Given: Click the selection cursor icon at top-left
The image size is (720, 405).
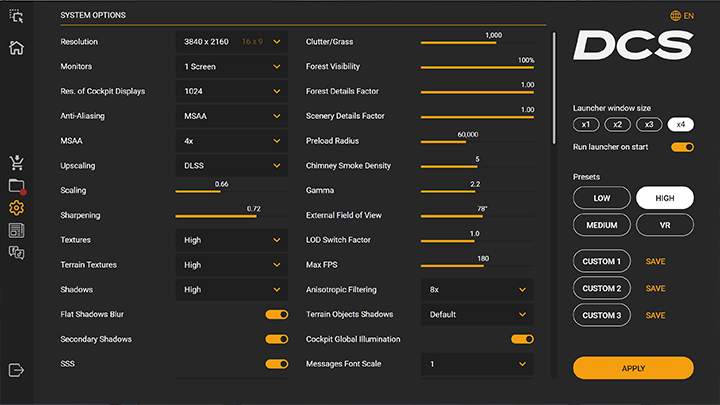Looking at the screenshot, I should click(16, 14).
